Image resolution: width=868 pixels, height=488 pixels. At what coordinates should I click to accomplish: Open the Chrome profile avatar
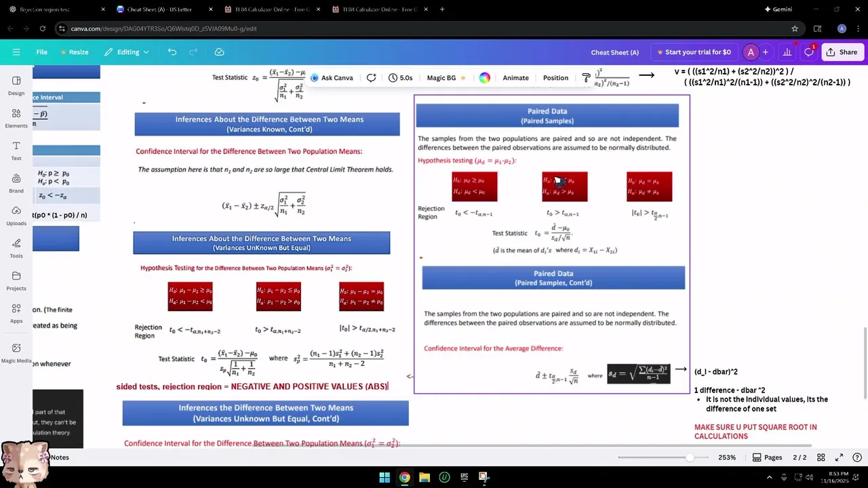[x=842, y=28]
